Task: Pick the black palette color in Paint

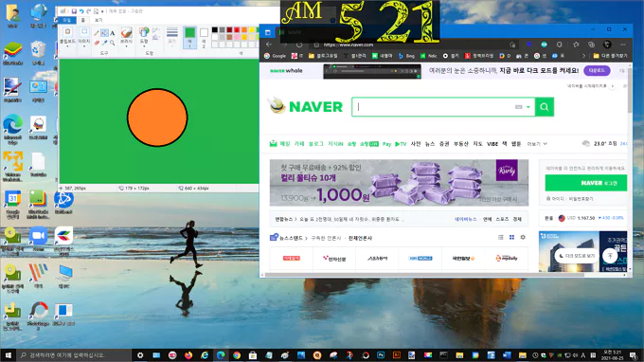Action: pyautogui.click(x=215, y=30)
